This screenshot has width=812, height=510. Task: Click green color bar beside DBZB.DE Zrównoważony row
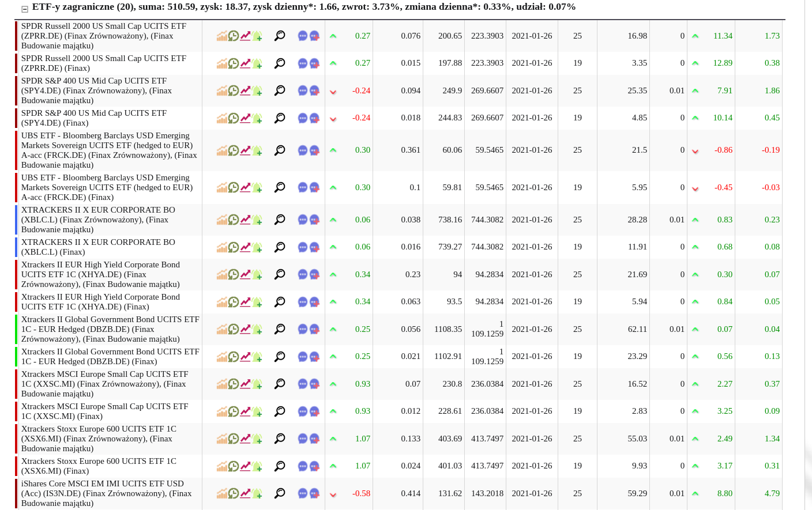(x=16, y=329)
